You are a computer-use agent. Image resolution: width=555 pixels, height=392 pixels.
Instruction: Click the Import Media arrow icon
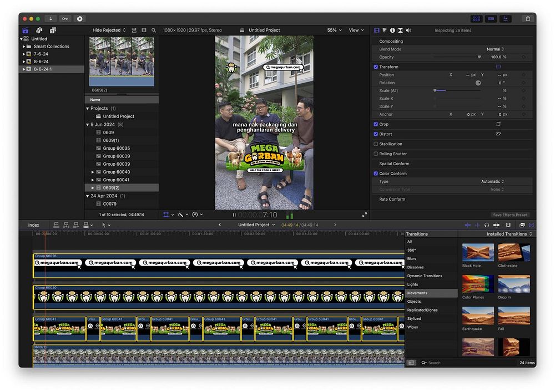pos(51,18)
